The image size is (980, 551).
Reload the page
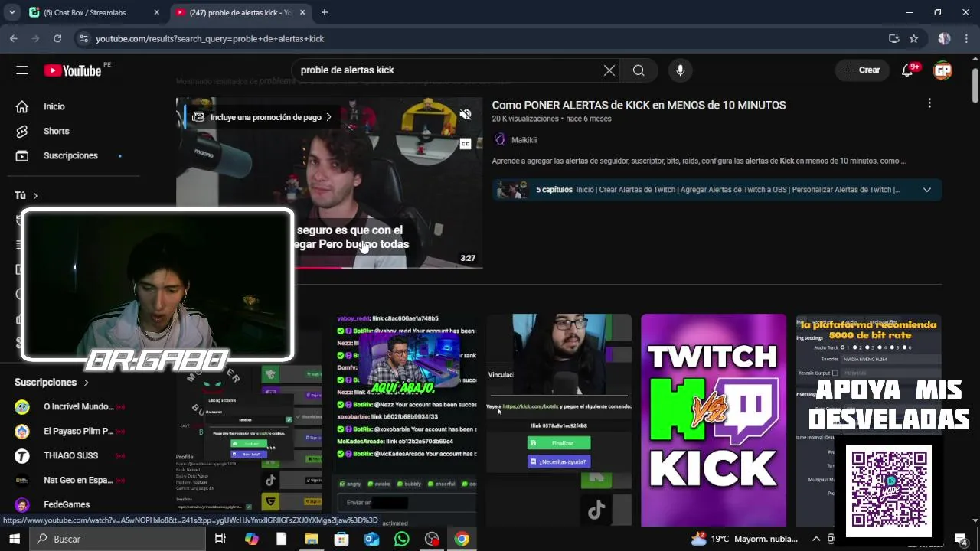[57, 38]
